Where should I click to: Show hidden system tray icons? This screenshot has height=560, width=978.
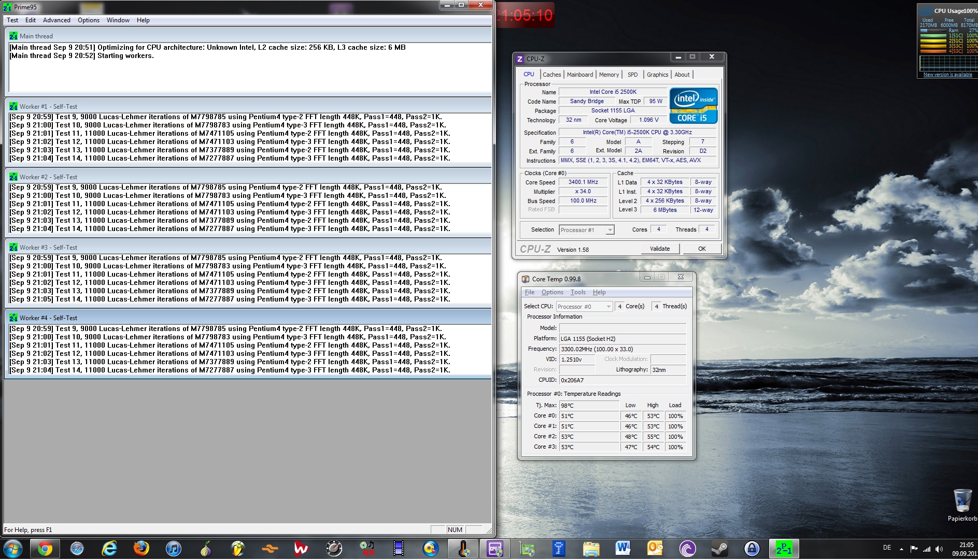901,549
